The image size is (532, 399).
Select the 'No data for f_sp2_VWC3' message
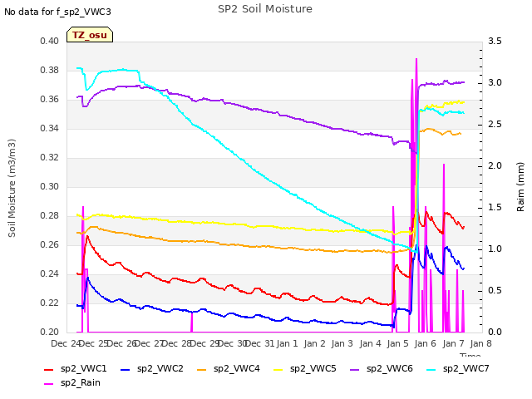click(57, 12)
